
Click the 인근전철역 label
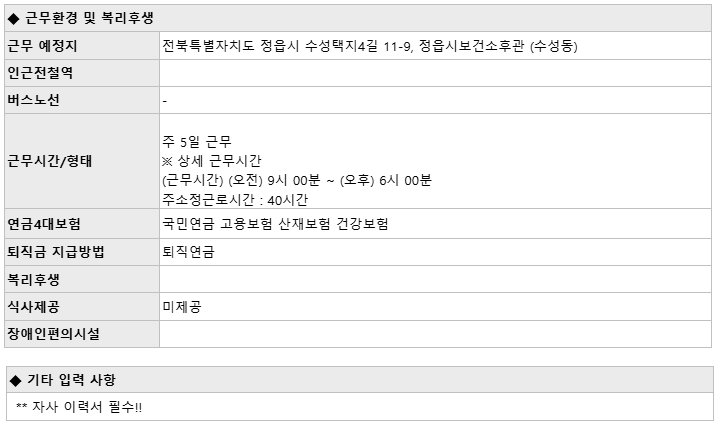click(40, 73)
